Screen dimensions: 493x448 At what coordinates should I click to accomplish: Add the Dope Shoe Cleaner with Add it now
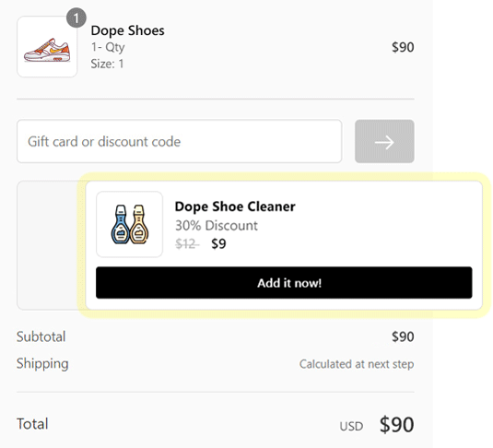[284, 283]
